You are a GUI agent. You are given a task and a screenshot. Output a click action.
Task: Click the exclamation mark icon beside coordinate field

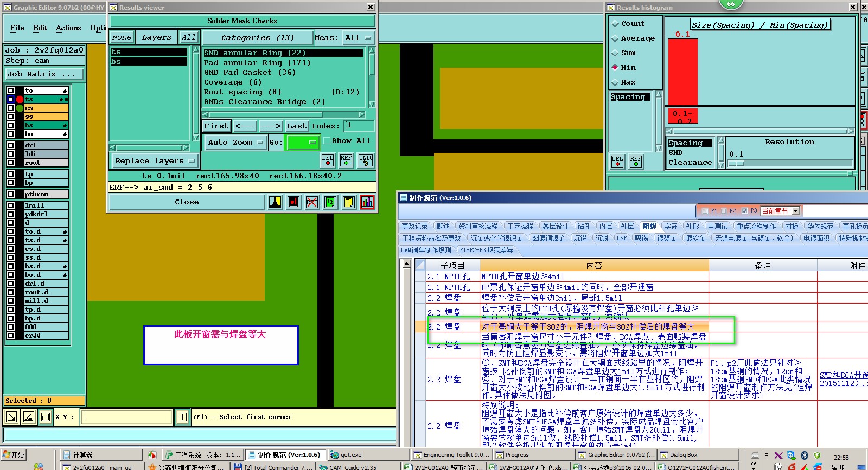pos(182,417)
